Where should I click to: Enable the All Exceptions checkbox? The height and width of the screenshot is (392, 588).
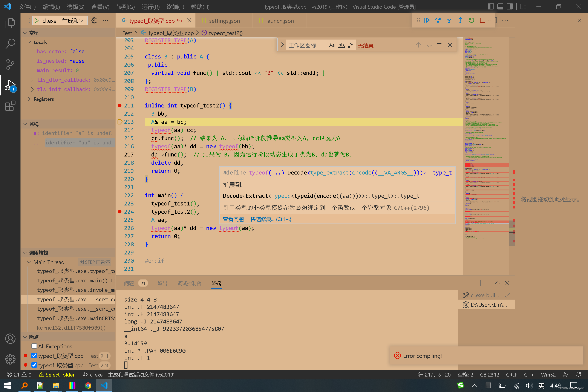[x=34, y=346]
